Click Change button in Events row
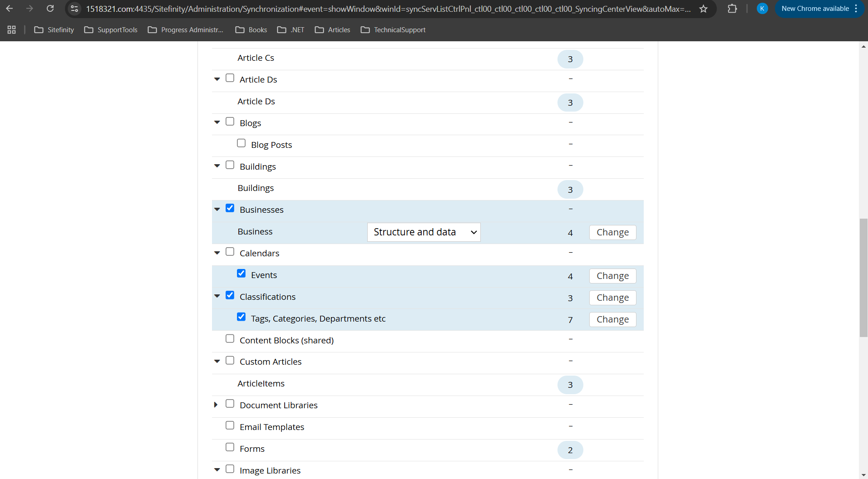 (x=612, y=276)
